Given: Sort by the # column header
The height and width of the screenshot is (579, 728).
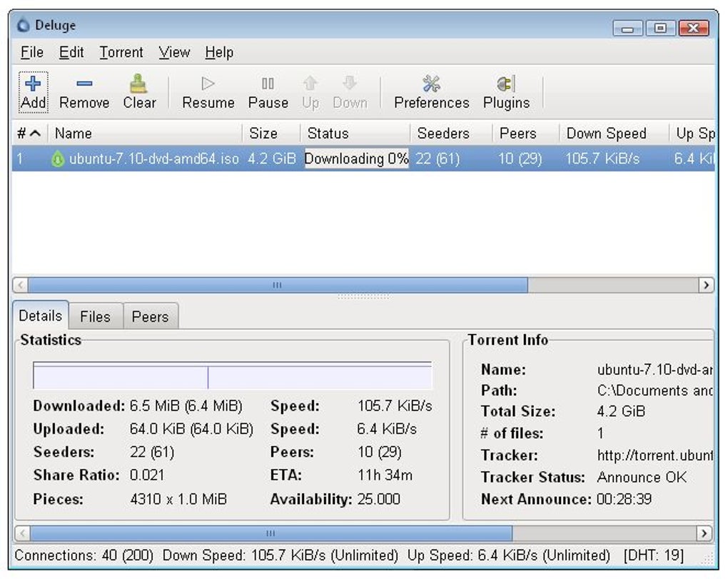Looking at the screenshot, I should pyautogui.click(x=30, y=134).
